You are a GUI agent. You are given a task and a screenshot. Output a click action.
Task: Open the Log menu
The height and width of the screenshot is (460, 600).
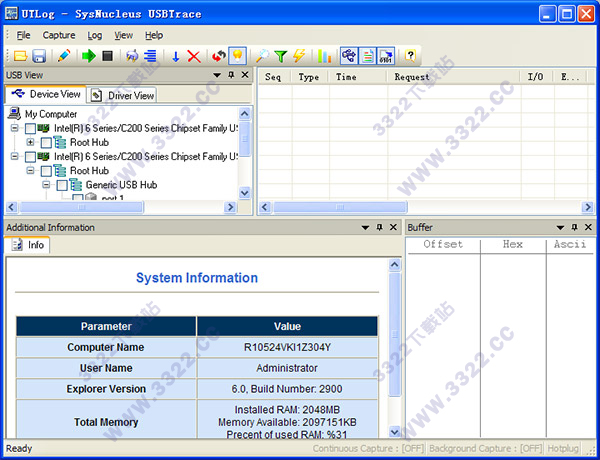coord(95,35)
